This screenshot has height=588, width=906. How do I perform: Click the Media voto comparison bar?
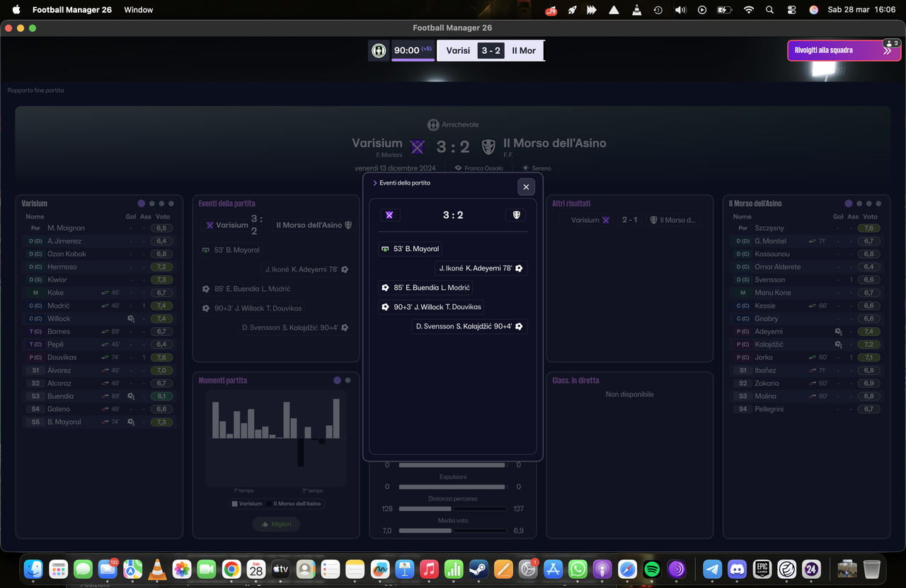[453, 531]
